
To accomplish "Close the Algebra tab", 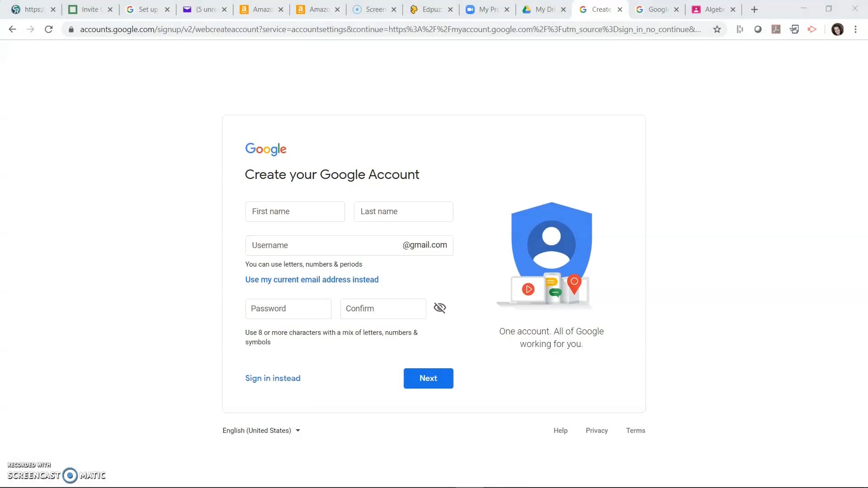I will pos(733,9).
